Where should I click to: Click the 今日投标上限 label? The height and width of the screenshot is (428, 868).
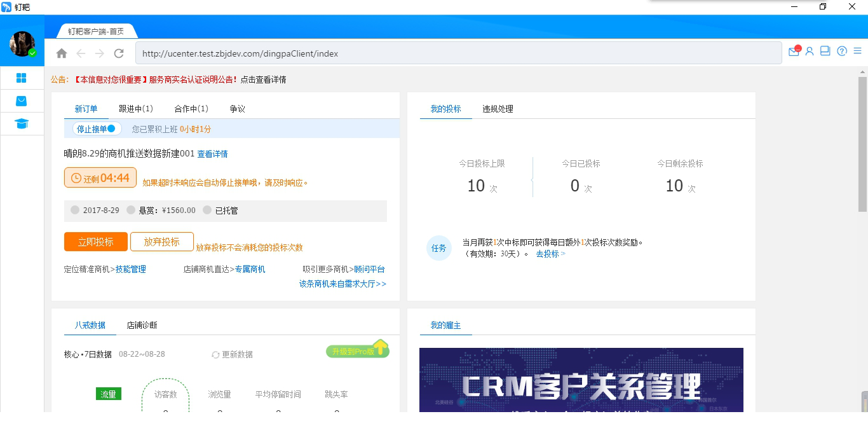482,163
